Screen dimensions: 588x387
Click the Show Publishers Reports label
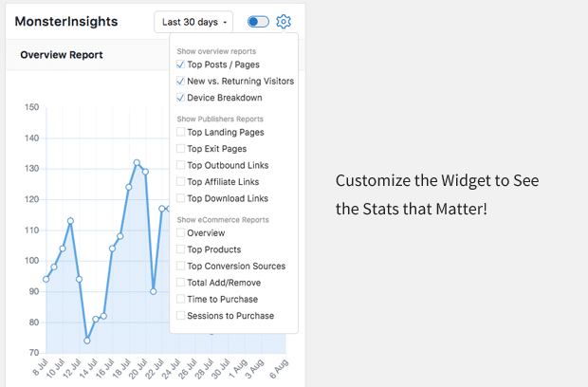click(x=220, y=119)
